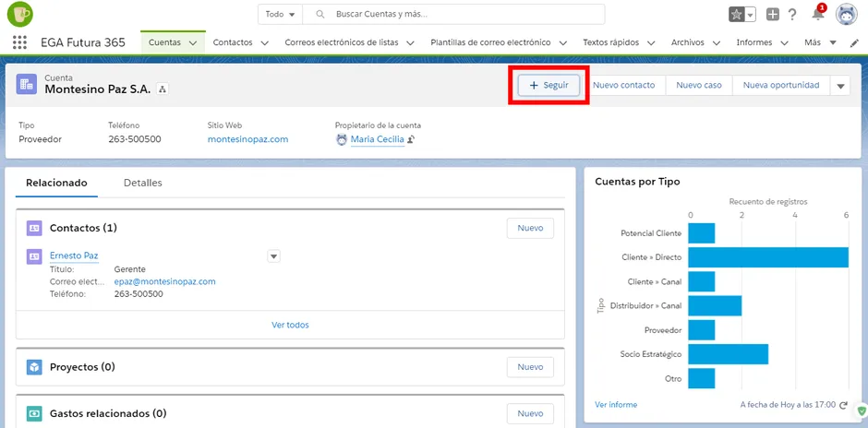Click the Contactos related list icon
The height and width of the screenshot is (428, 868).
click(x=34, y=228)
